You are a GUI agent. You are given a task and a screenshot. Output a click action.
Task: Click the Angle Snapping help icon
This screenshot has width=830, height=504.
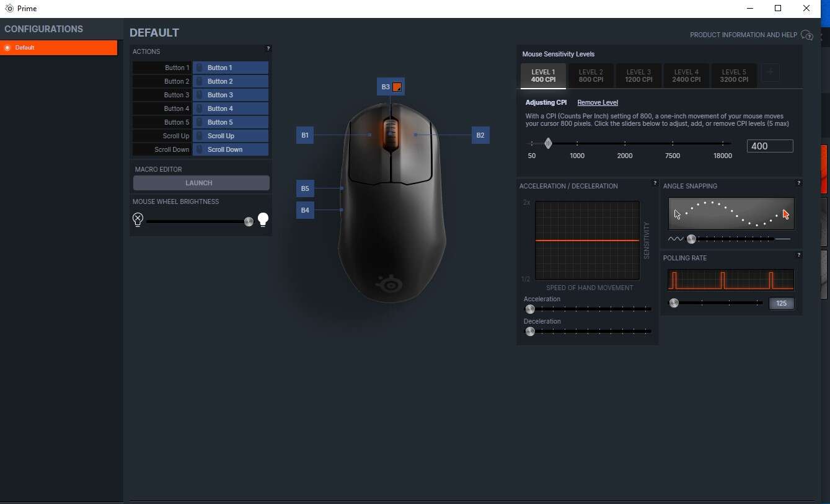(x=799, y=183)
